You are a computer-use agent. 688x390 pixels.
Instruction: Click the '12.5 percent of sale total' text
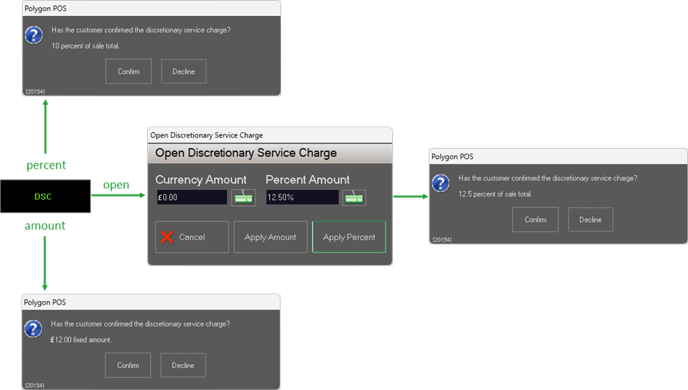coord(495,194)
